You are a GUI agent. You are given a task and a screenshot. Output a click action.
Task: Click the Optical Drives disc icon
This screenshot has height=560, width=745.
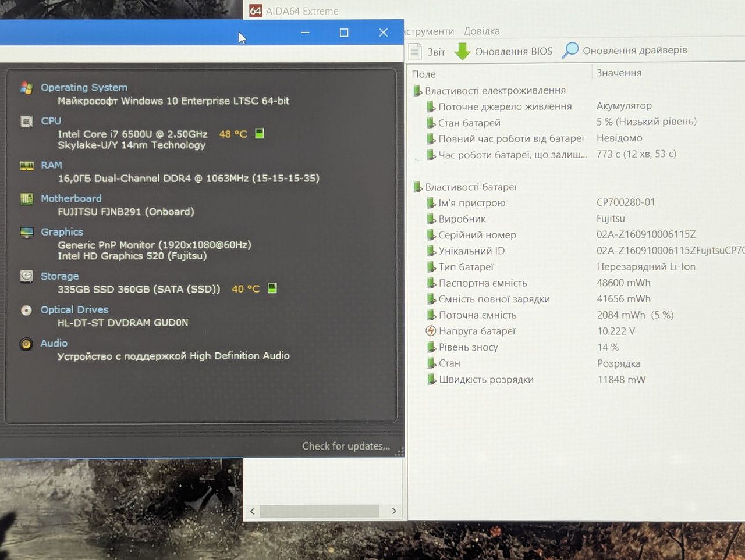(x=26, y=310)
